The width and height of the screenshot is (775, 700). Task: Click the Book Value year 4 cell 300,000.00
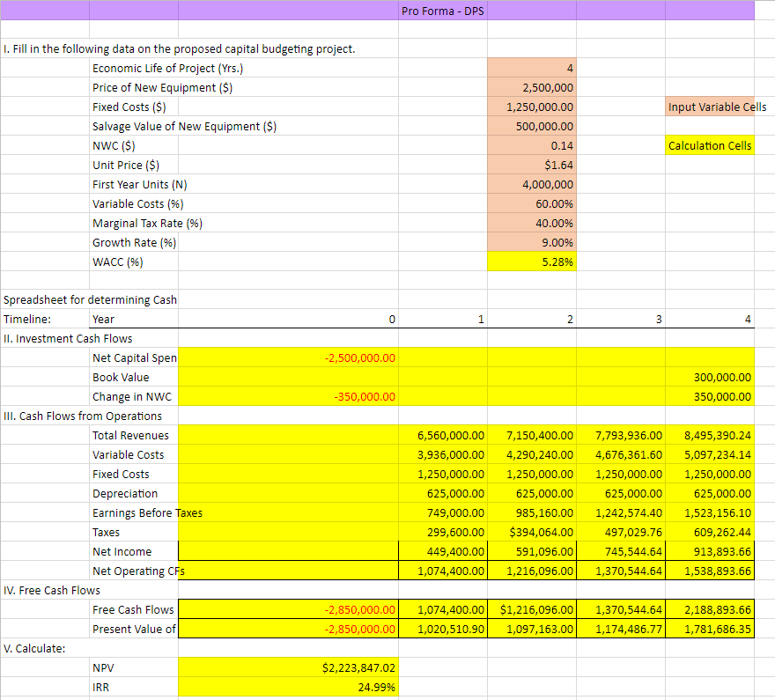(x=710, y=378)
